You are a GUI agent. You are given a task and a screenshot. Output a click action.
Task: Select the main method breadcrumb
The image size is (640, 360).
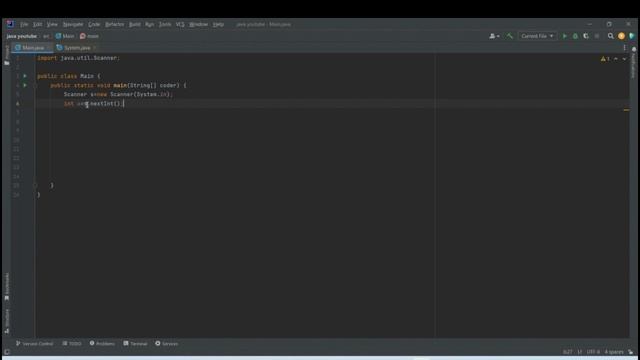point(89,36)
